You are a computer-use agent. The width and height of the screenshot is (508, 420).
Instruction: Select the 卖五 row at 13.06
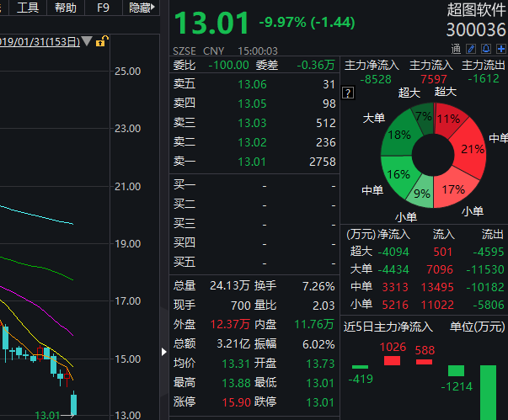coord(254,84)
